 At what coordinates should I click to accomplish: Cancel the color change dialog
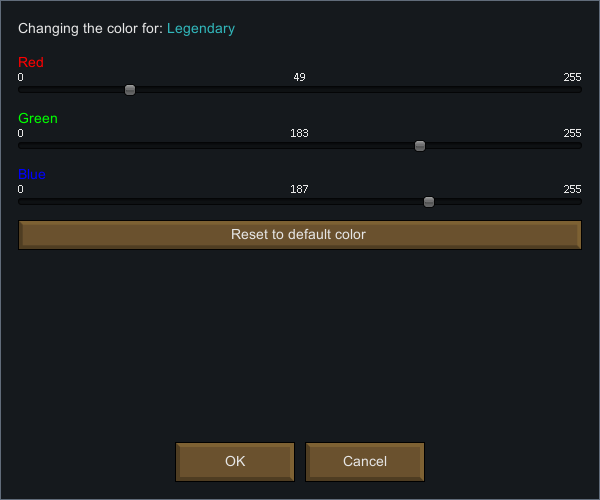365,462
